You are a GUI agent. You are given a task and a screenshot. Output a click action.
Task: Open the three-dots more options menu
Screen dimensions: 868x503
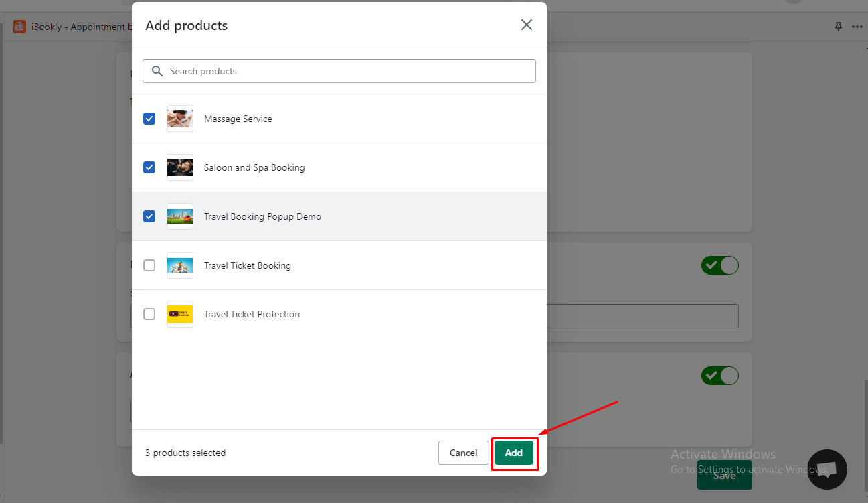pos(857,27)
